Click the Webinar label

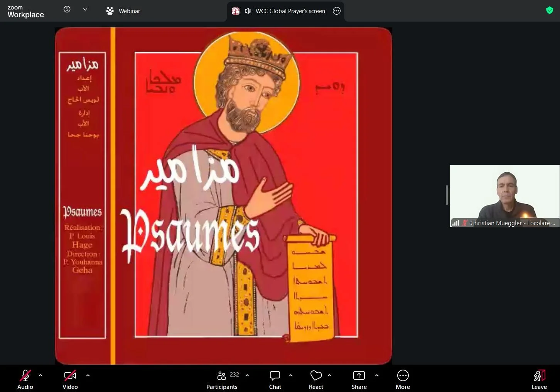129,11
